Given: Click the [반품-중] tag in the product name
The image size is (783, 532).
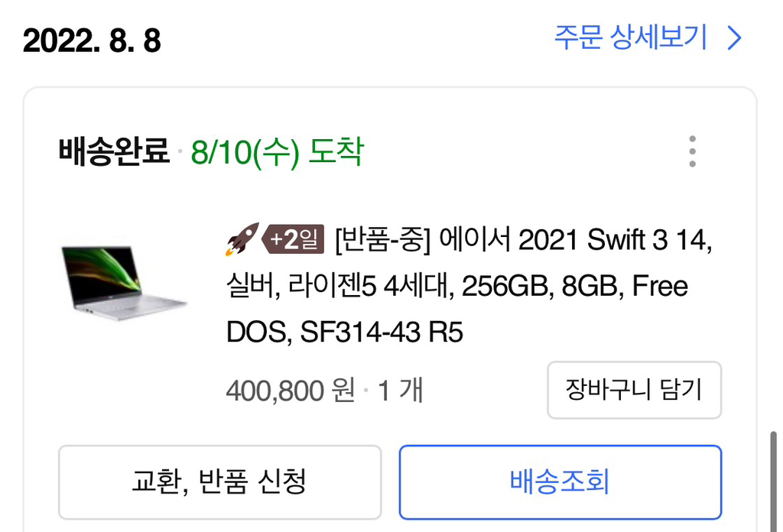Looking at the screenshot, I should point(384,242).
